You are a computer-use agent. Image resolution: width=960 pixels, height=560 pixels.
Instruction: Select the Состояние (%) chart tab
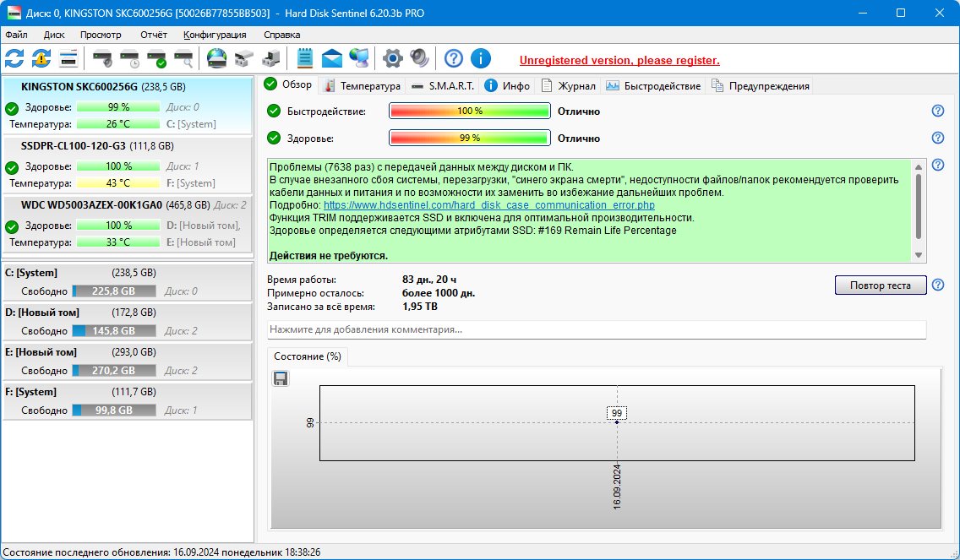[x=308, y=356]
